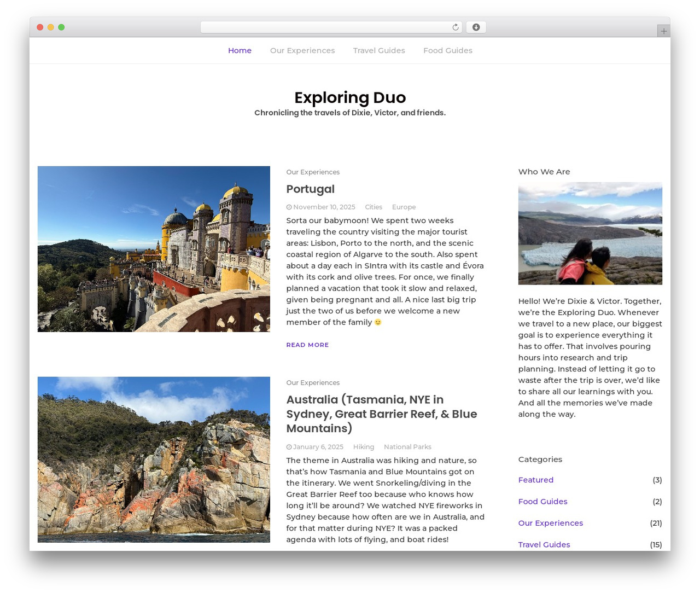Open a new tab with plus icon
The width and height of the screenshot is (700, 593).
coord(663,31)
